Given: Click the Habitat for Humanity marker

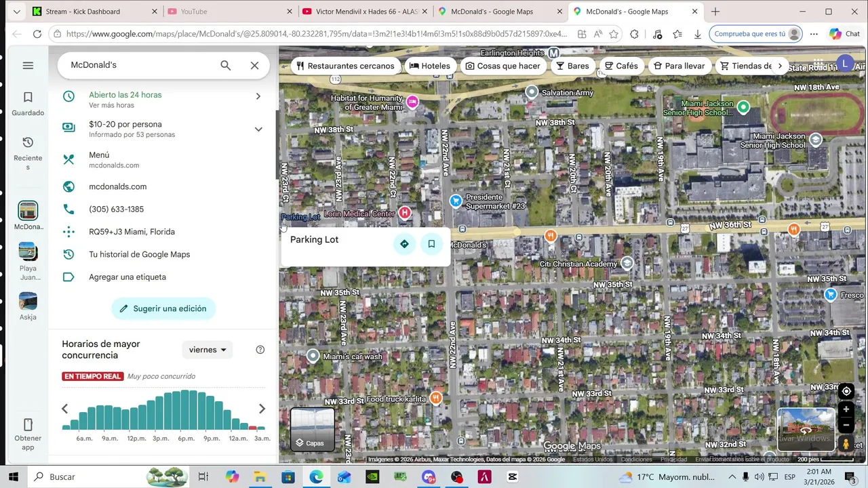Looking at the screenshot, I should 412,102.
